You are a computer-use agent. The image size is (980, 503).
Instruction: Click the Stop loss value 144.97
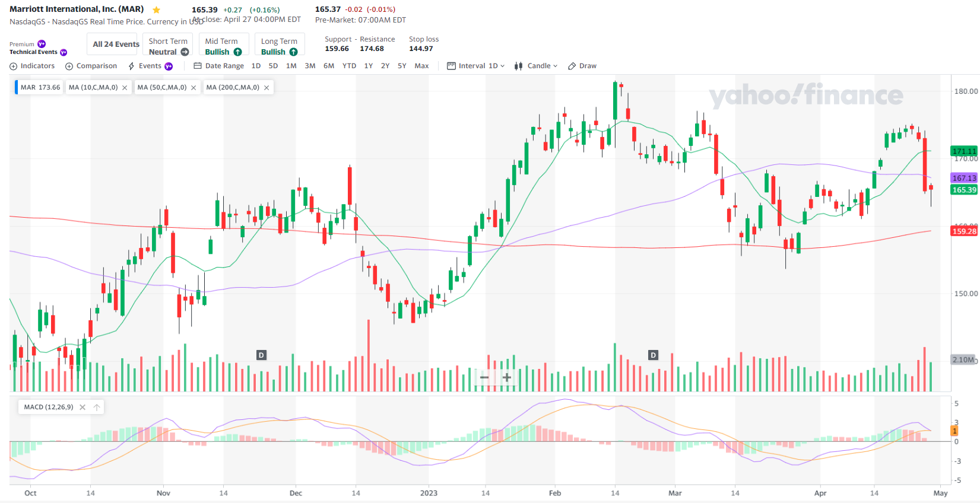pyautogui.click(x=421, y=49)
